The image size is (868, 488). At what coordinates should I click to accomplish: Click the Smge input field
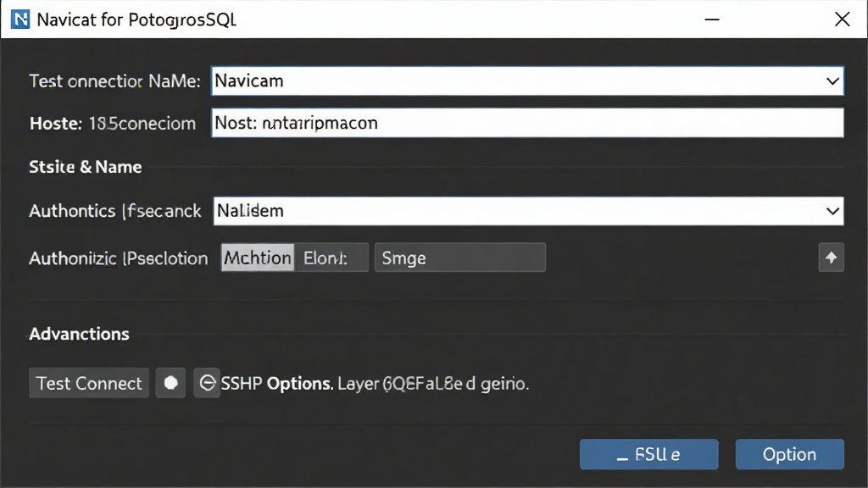coord(460,258)
